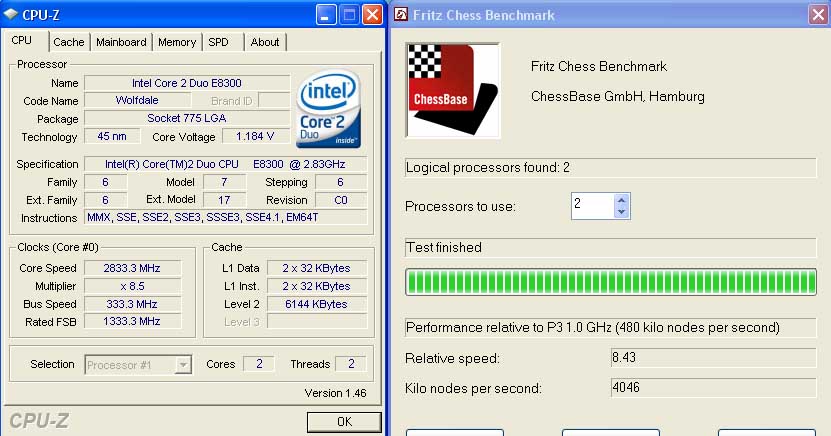
Task: Click the Ext. Model value 17
Action: coord(225,200)
